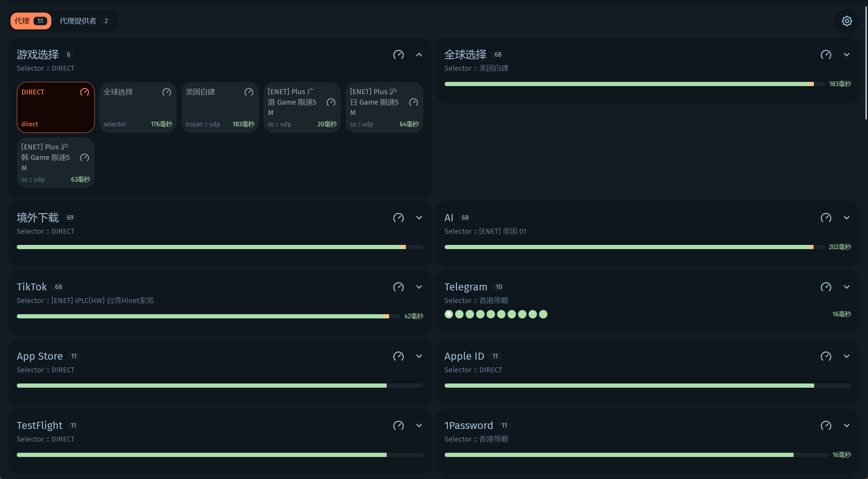
Task: Run latency test for TikTok group
Action: pos(398,287)
